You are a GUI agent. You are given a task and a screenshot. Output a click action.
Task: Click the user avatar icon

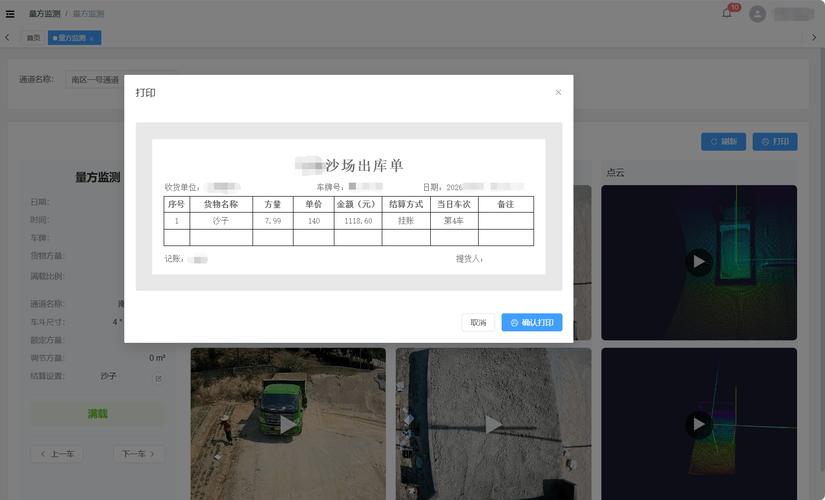click(757, 14)
